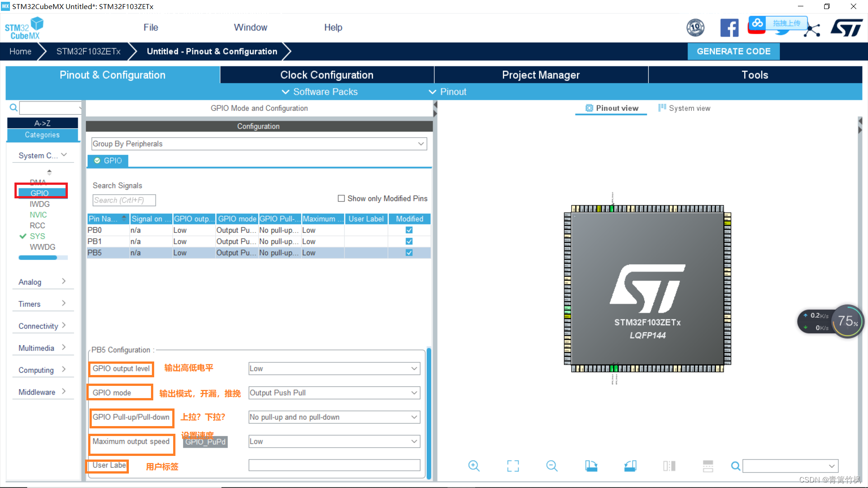Screen dimensions: 868x488
Task: Zoom out of the chip pinout
Action: click(x=552, y=466)
